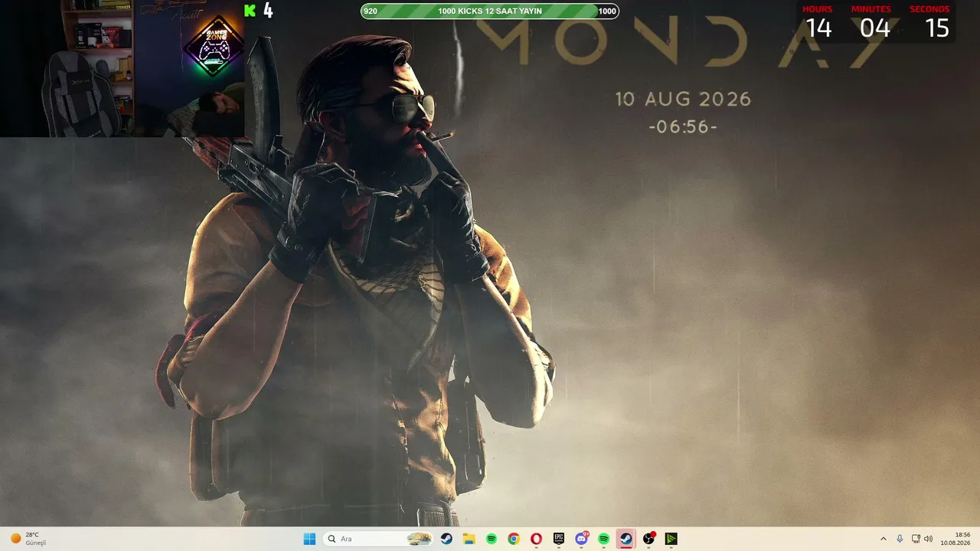Switch to the Spotify icon right of Discord
This screenshot has width=980, height=551.
tap(603, 539)
